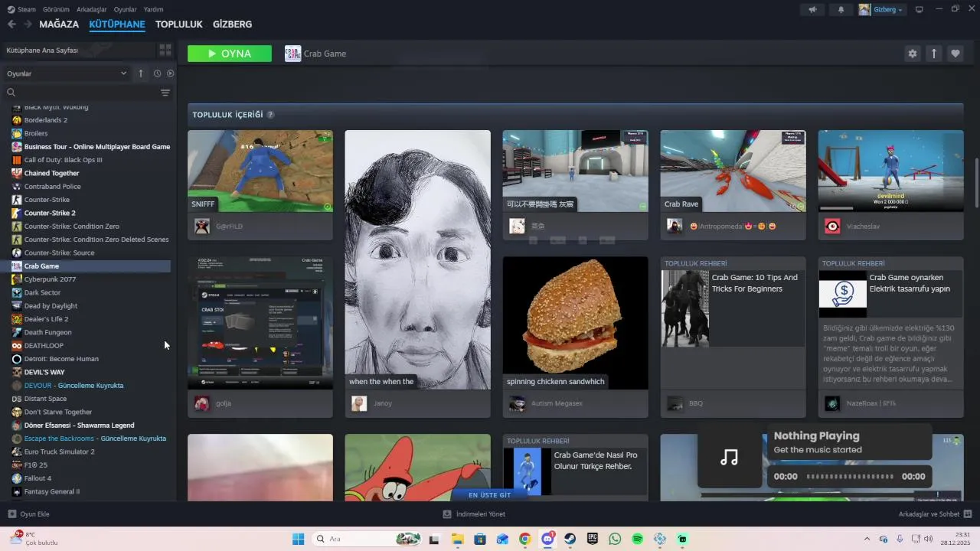Open the Yardım menu

coord(154,9)
